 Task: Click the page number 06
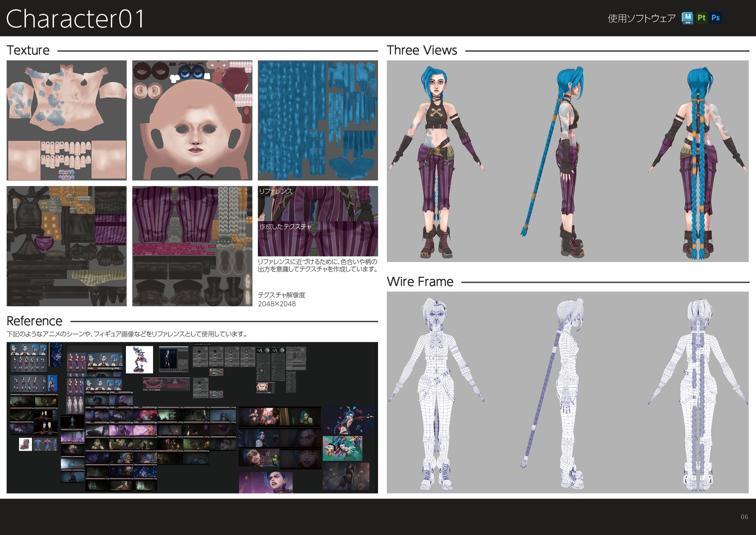[x=744, y=517]
